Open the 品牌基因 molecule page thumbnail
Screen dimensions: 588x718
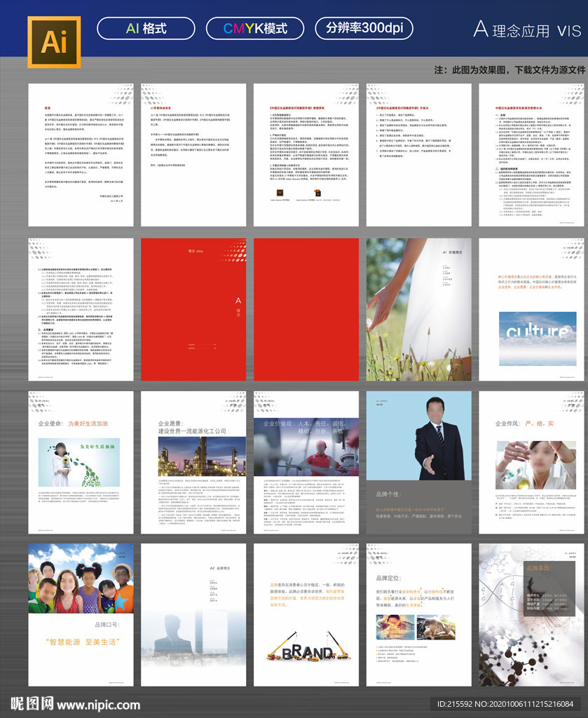coord(531,615)
